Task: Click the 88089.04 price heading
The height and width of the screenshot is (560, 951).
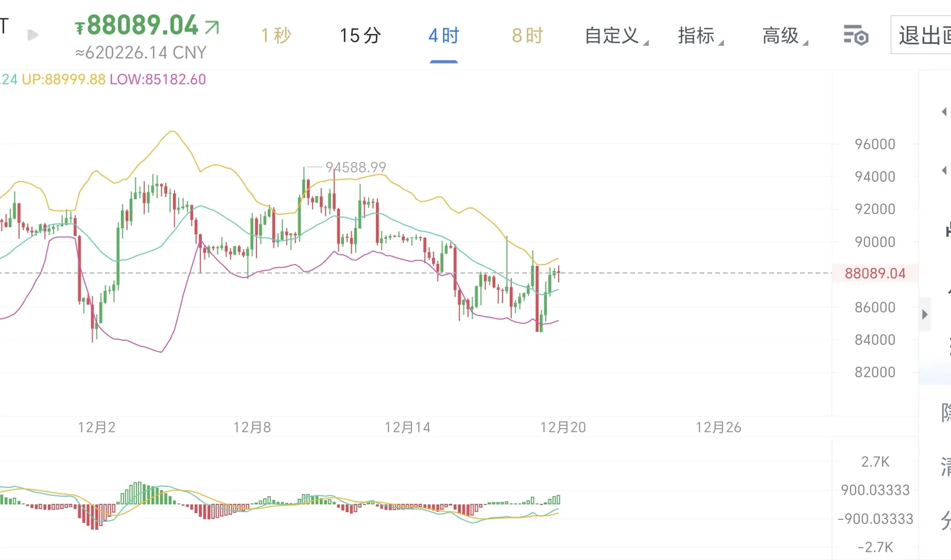Action: tap(142, 26)
